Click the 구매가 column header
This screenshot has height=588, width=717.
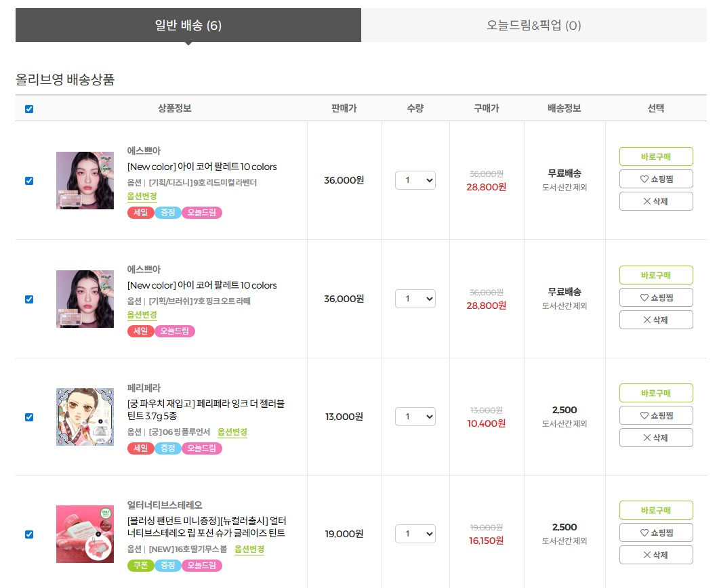tap(487, 108)
